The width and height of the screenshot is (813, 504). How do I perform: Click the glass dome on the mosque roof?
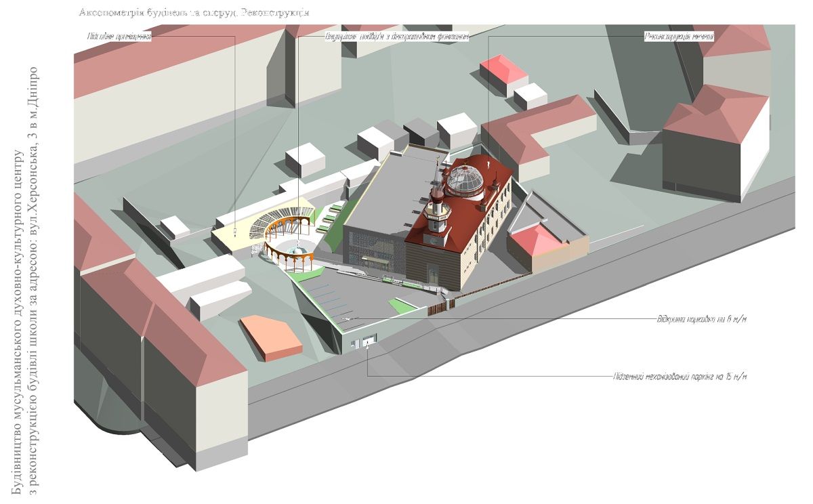click(x=463, y=180)
